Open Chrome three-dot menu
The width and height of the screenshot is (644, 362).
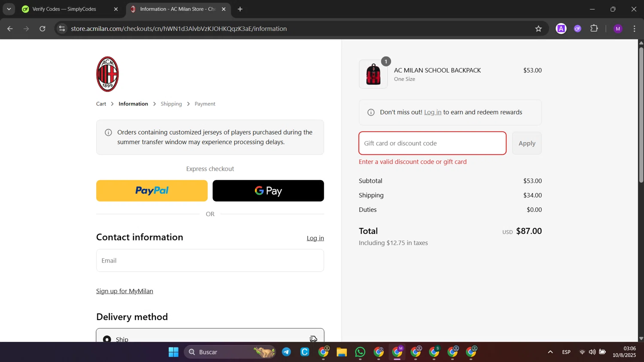pyautogui.click(x=635, y=29)
